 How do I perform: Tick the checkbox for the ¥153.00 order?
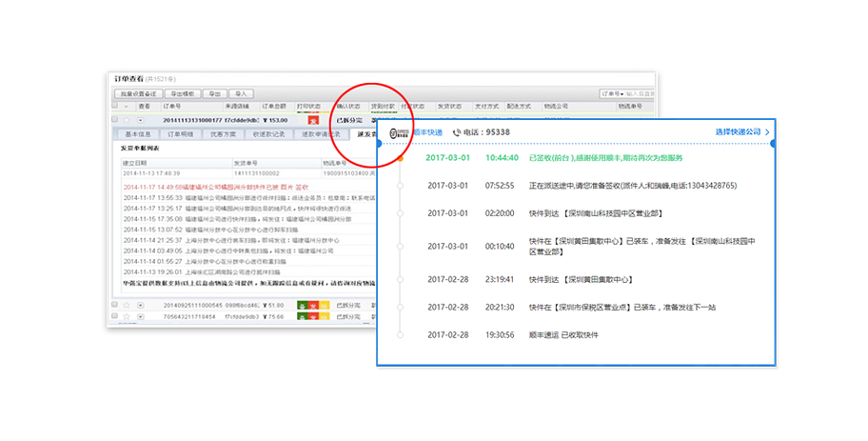click(x=115, y=120)
